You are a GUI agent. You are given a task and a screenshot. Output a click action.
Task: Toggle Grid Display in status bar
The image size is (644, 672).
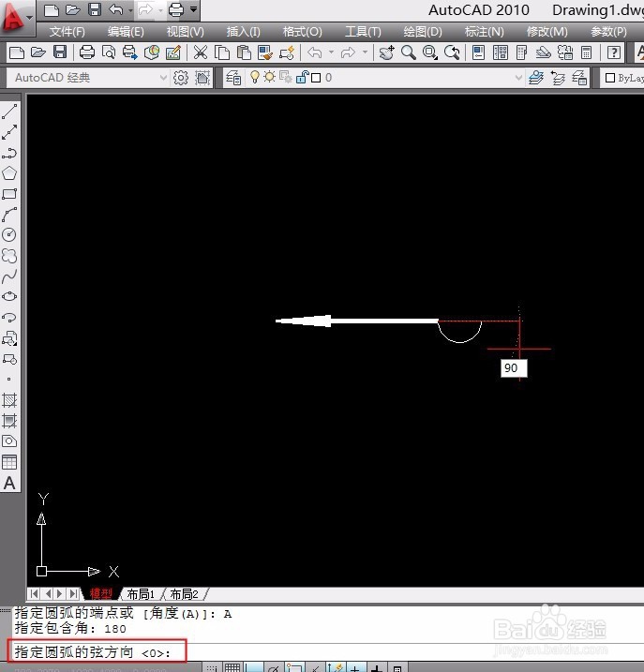[232, 667]
